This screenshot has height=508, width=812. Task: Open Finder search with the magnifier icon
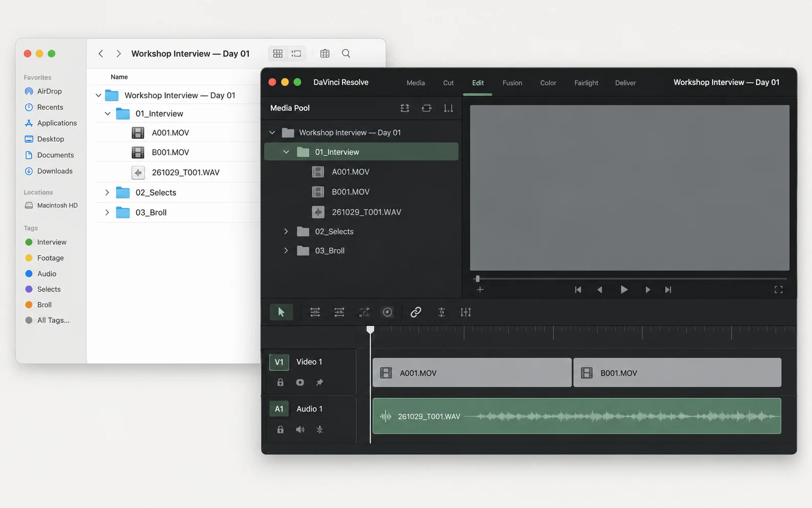click(x=346, y=53)
